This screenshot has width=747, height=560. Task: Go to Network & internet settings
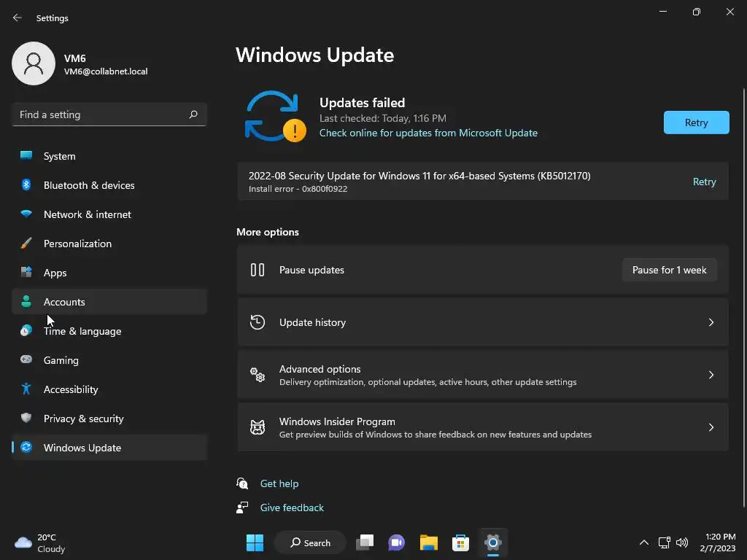click(109, 214)
